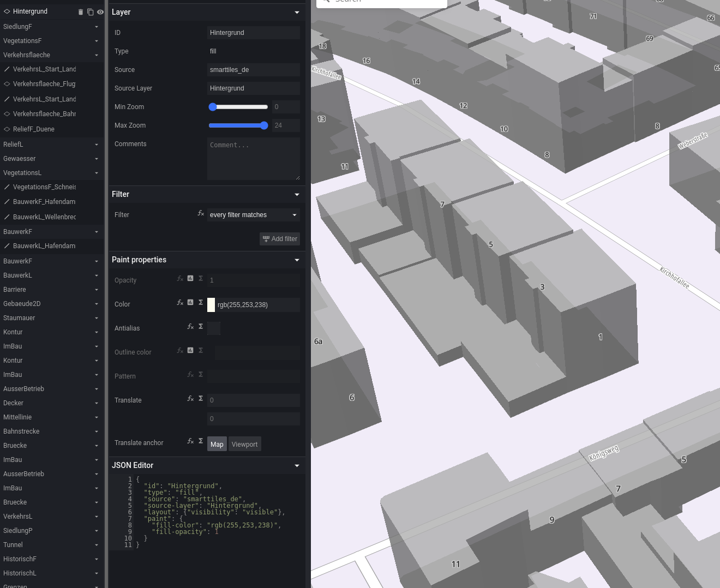Select Map for Translate anchor

[x=217, y=445]
